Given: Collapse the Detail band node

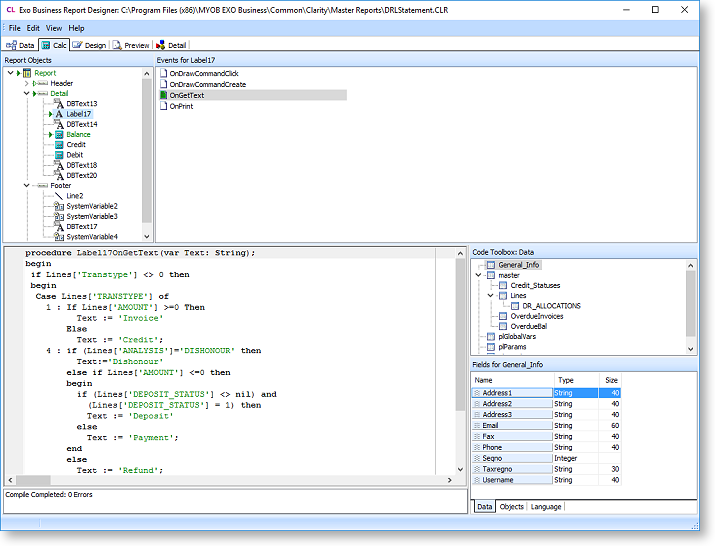Looking at the screenshot, I should click(27, 93).
